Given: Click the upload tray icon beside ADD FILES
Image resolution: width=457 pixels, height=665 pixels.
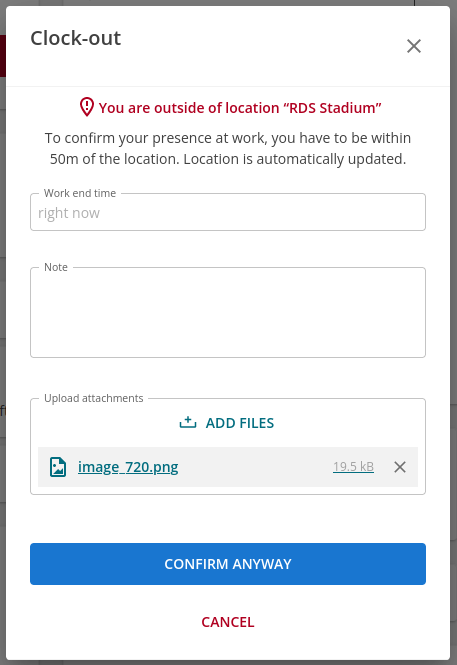Looking at the screenshot, I should tap(187, 422).
